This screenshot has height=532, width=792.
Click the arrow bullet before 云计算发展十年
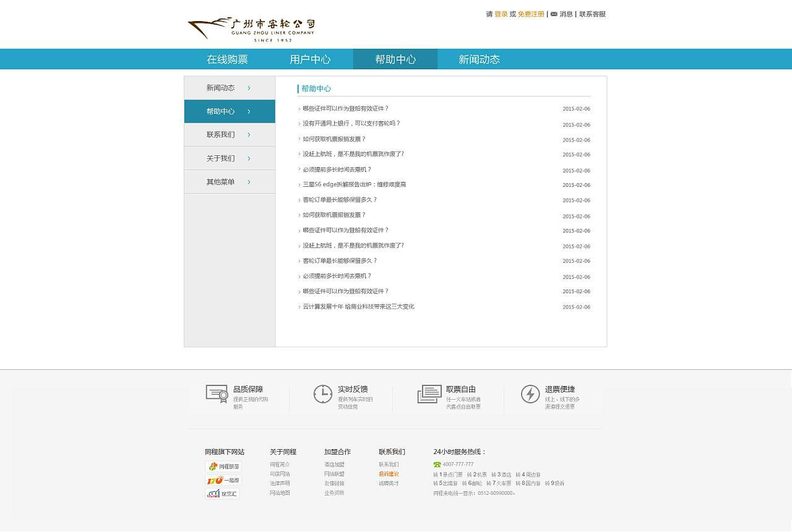pos(299,307)
